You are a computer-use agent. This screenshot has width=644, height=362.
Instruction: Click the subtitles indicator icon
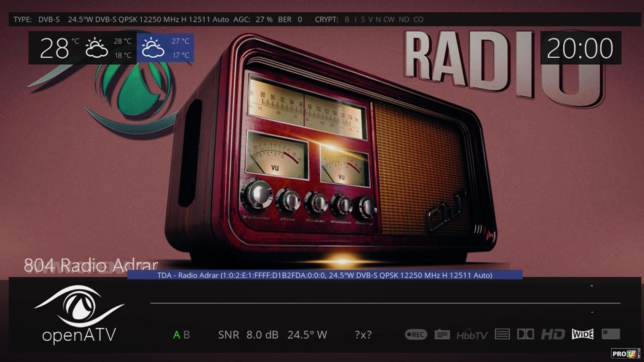[442, 334]
